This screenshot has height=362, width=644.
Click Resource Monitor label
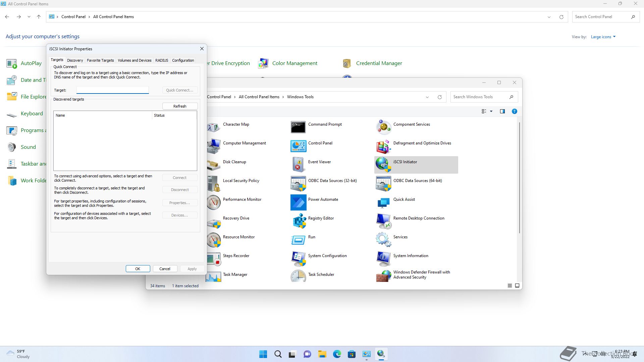click(238, 237)
